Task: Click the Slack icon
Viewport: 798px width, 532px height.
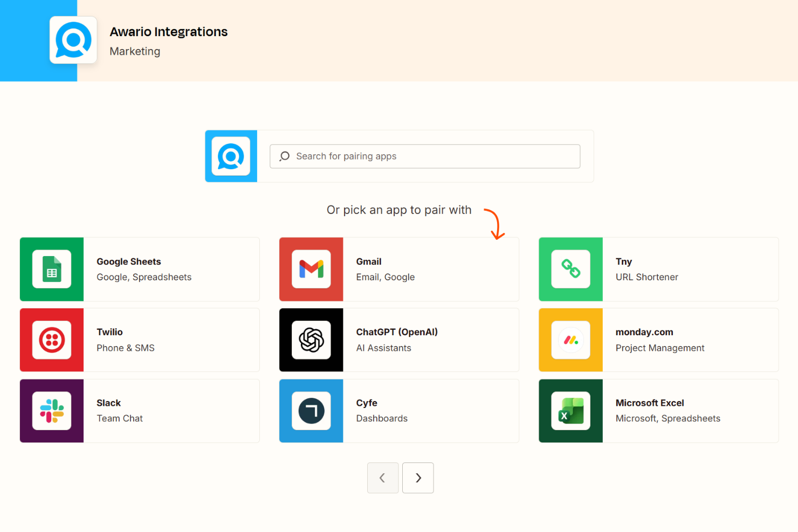Action: click(51, 411)
